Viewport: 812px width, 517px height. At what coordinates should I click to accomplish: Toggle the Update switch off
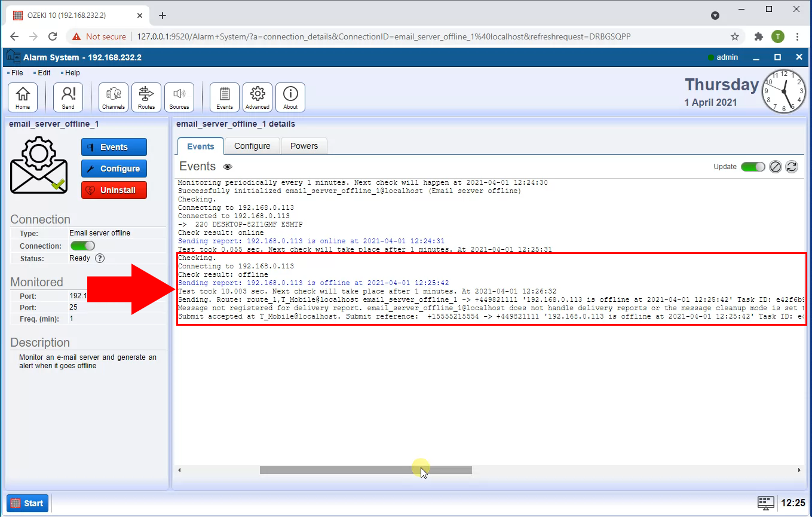click(x=753, y=167)
